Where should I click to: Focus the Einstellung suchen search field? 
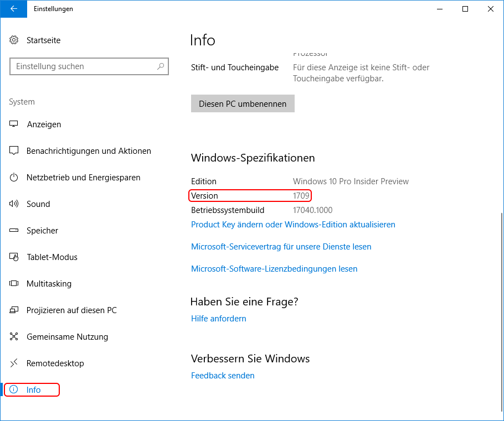pyautogui.click(x=89, y=66)
